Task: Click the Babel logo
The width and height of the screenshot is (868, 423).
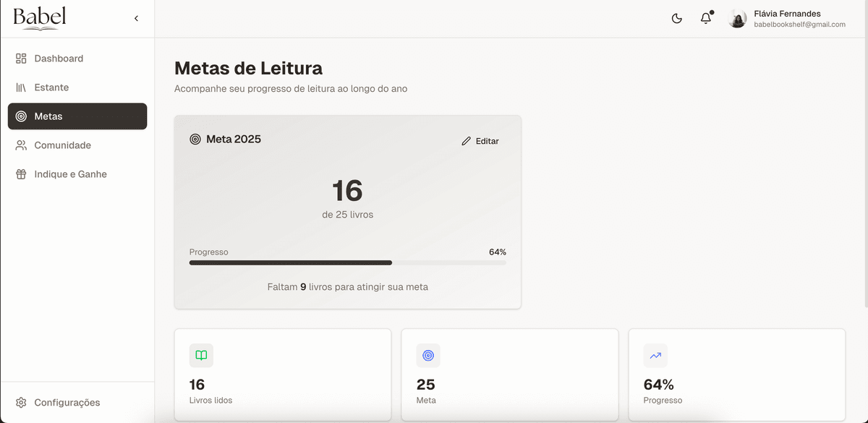Action: coord(39,18)
